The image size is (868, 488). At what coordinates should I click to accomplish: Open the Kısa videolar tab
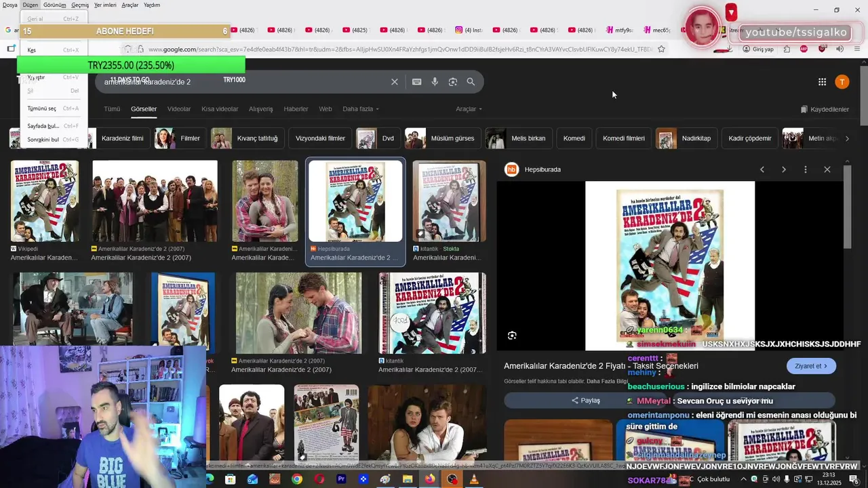[x=220, y=109]
